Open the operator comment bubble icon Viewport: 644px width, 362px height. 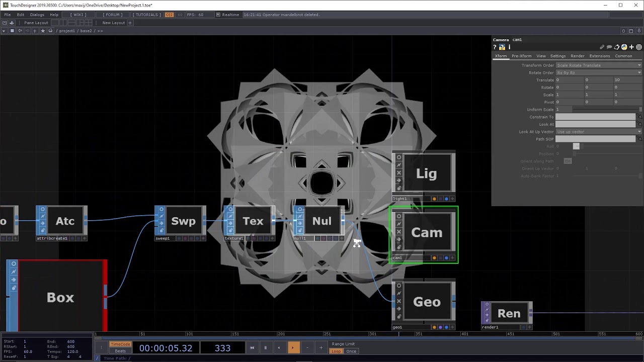click(x=609, y=47)
